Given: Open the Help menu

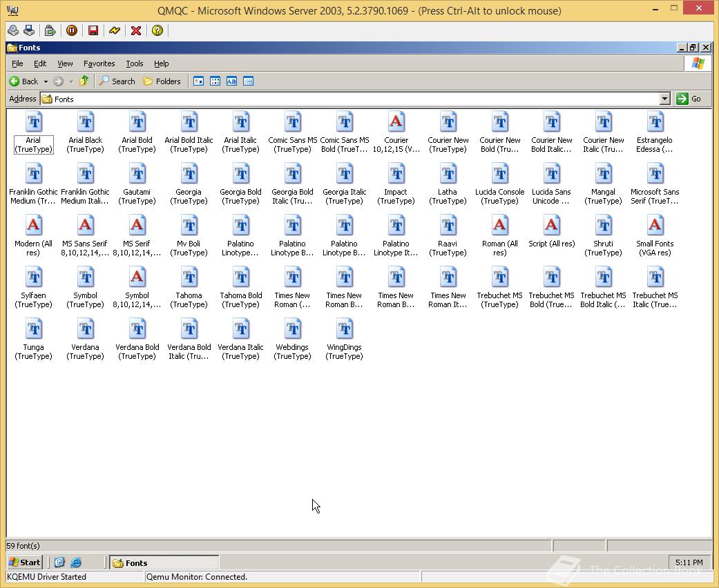Looking at the screenshot, I should 161,63.
